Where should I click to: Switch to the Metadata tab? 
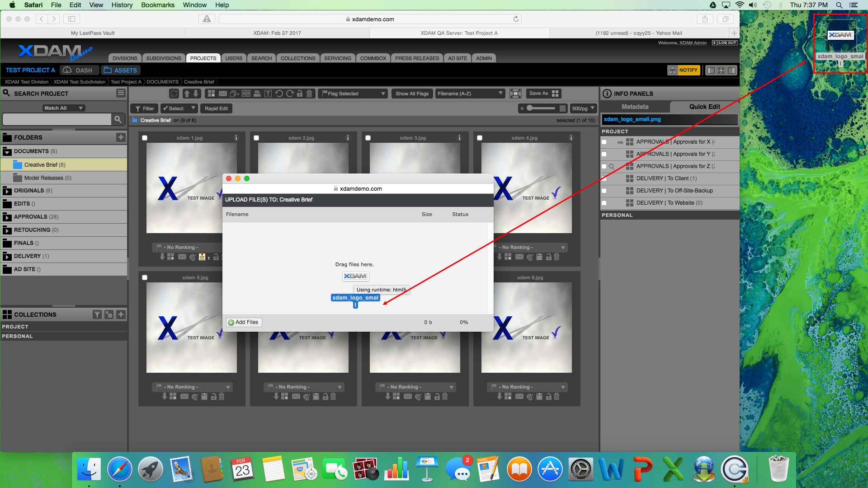(x=635, y=107)
